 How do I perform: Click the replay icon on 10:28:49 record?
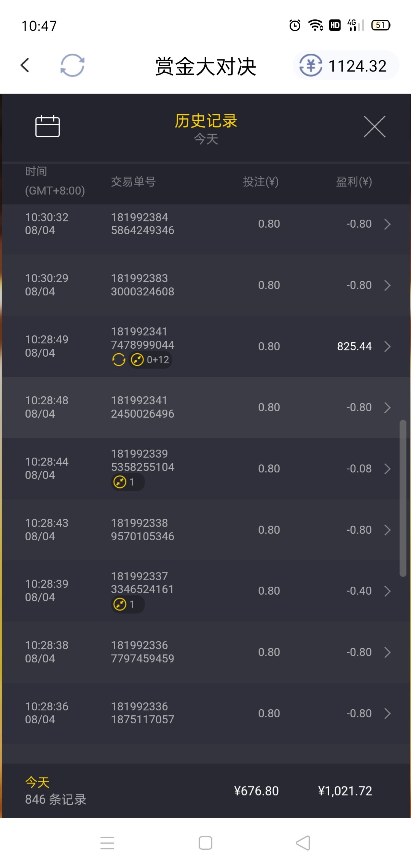click(x=119, y=359)
